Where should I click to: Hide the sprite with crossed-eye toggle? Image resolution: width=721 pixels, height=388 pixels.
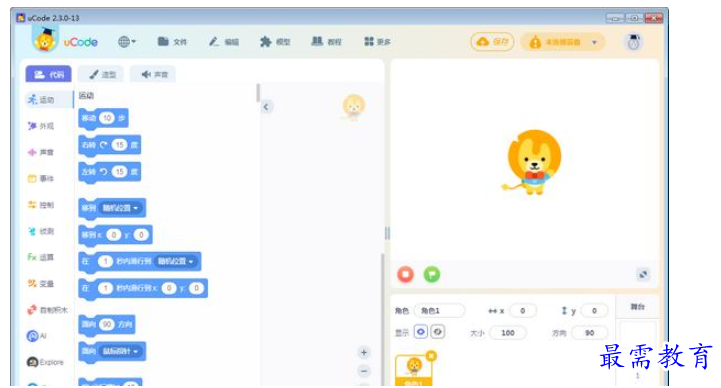point(437,331)
